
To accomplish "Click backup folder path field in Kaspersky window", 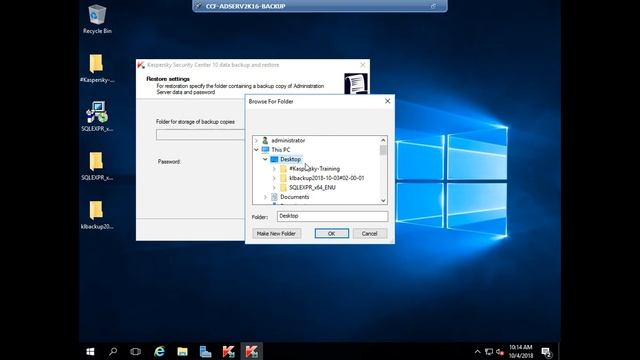I will click(200, 135).
